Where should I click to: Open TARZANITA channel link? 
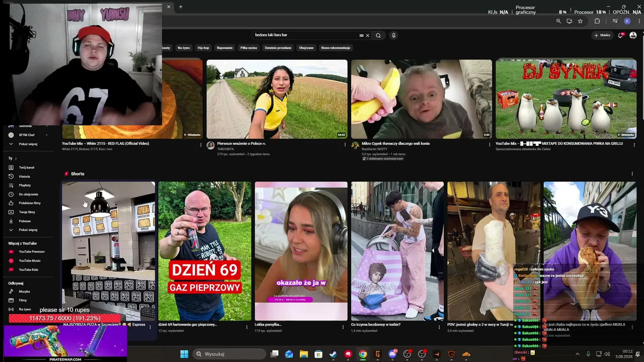point(225,149)
